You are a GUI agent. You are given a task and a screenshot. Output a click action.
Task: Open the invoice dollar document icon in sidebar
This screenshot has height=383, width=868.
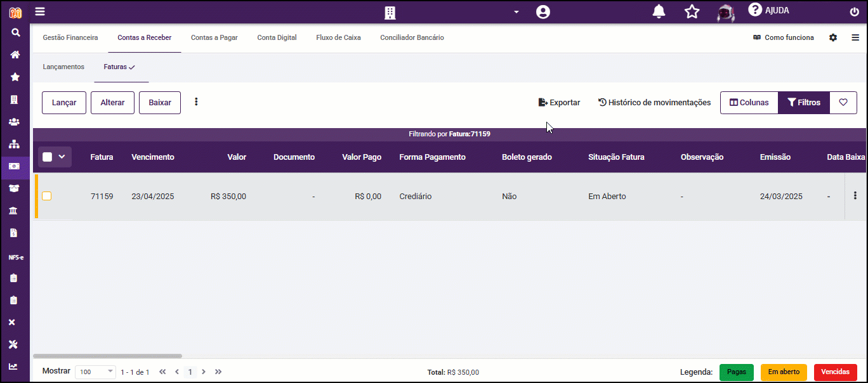[15, 233]
